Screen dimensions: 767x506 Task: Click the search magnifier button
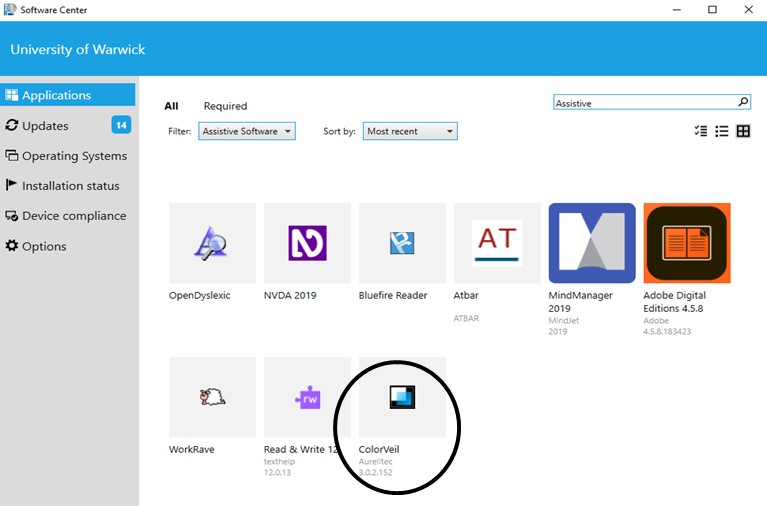click(x=743, y=102)
